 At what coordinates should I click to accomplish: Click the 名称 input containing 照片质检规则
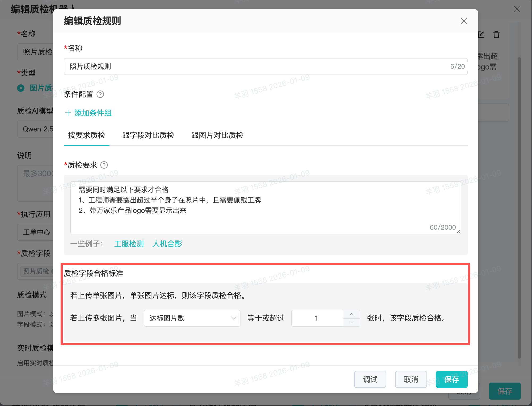click(255, 67)
